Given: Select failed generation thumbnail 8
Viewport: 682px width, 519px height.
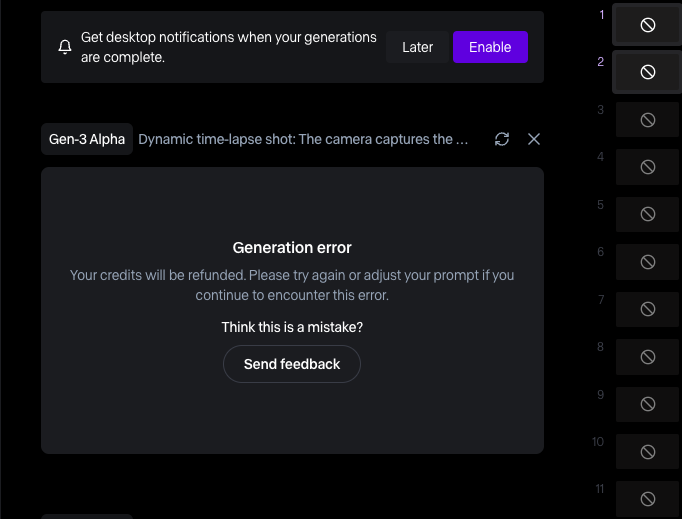Looking at the screenshot, I should coord(647,357).
